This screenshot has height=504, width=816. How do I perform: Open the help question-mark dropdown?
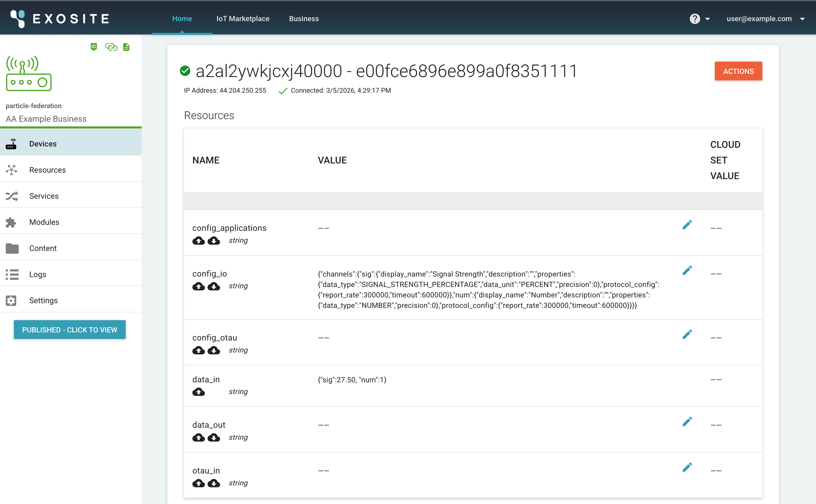coord(700,19)
